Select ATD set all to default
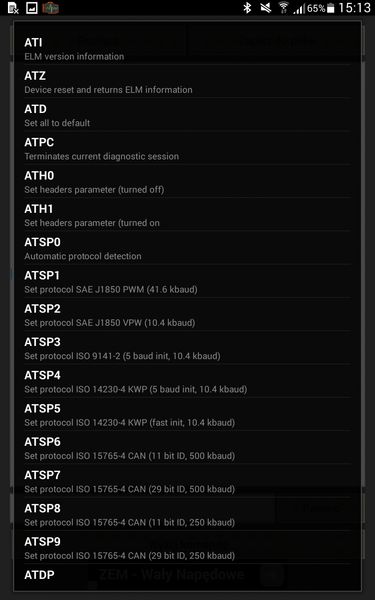Viewport: 375px width, 600px height. [188, 115]
